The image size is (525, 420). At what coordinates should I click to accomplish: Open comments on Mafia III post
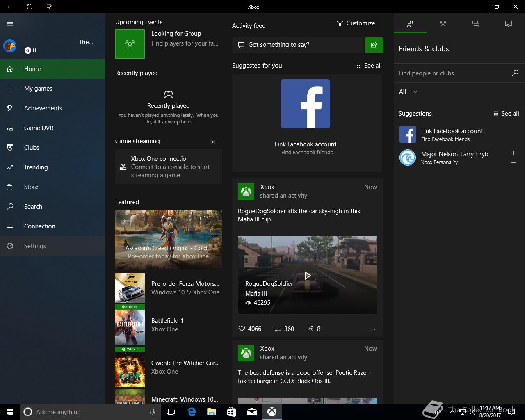pos(284,329)
